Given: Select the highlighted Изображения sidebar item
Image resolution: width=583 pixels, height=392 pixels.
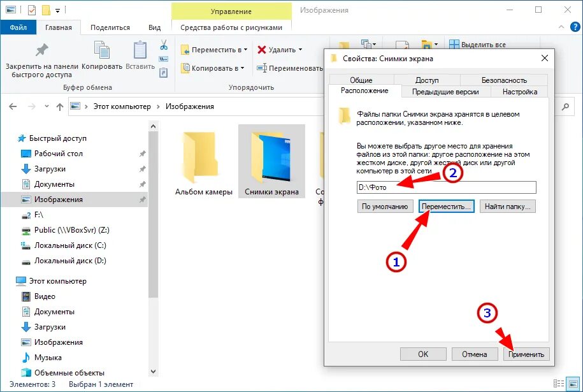Looking at the screenshot, I should pos(75,200).
